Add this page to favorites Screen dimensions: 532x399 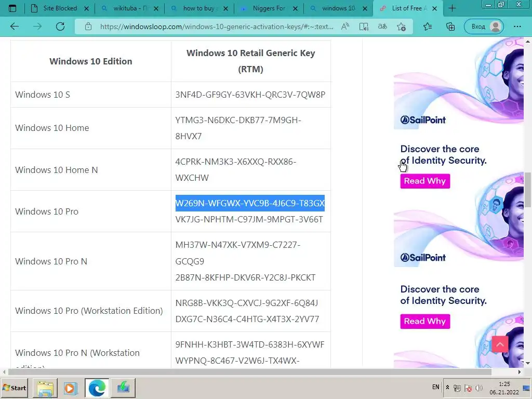(402, 26)
